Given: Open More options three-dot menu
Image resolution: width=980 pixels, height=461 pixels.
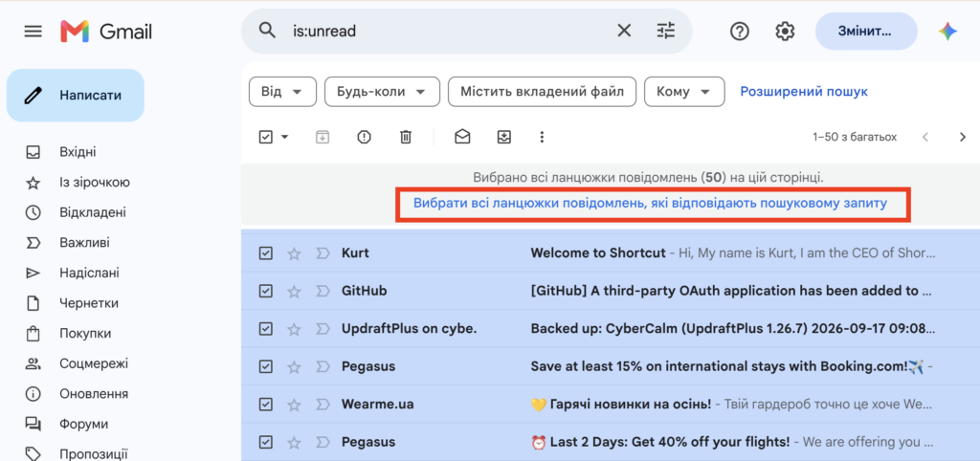Looking at the screenshot, I should point(542,137).
